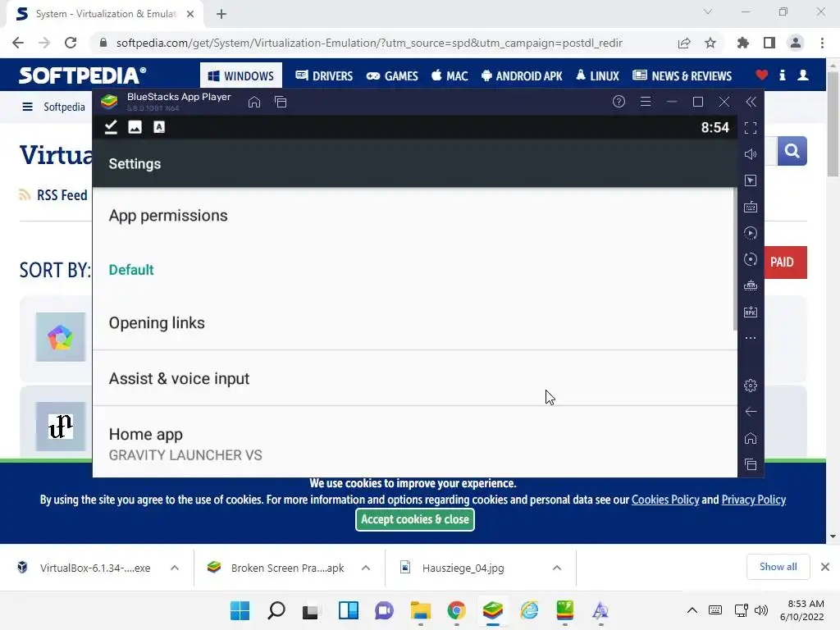Click BlueStacks home icon in side toolbar
The width and height of the screenshot is (840, 630).
click(x=751, y=438)
